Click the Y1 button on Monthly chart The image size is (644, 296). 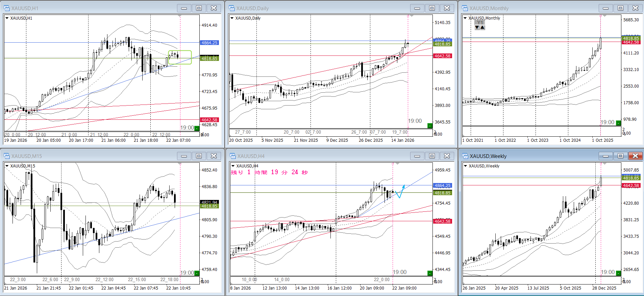click(480, 23)
